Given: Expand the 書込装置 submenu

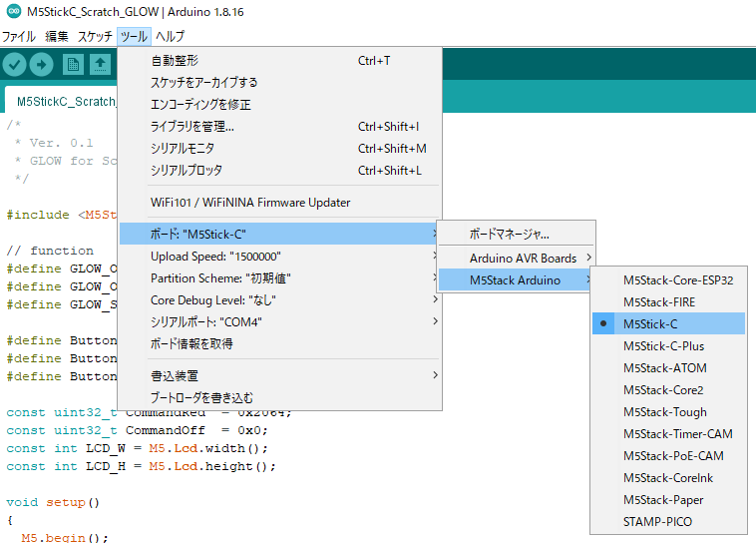Looking at the screenshot, I should [x=280, y=375].
